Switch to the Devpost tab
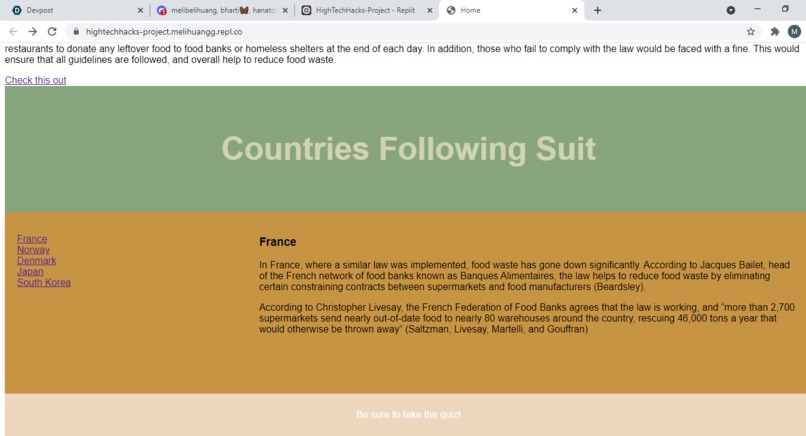This screenshot has height=436, width=806. tap(75, 10)
